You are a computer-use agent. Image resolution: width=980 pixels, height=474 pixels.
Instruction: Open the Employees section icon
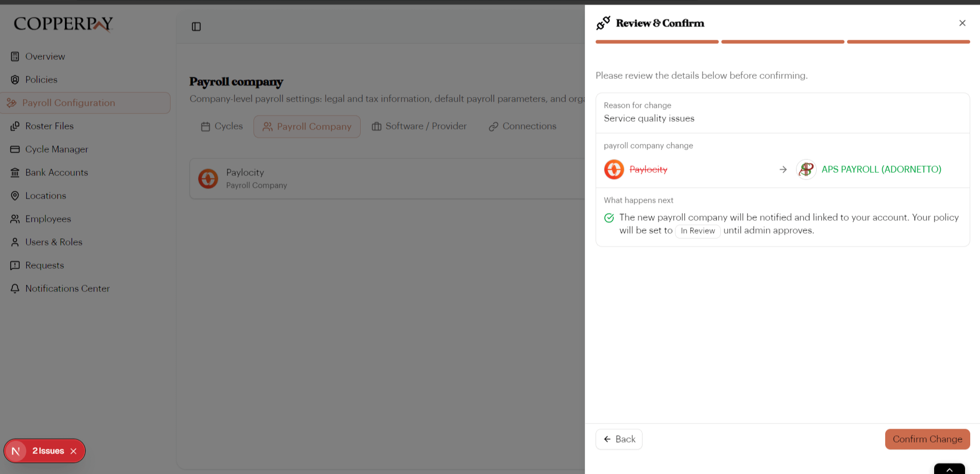[15, 219]
